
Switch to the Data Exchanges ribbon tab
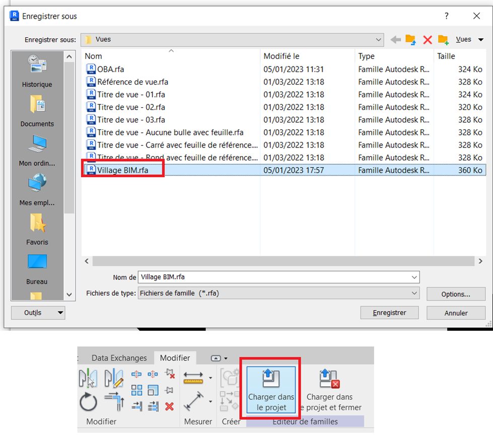point(119,358)
